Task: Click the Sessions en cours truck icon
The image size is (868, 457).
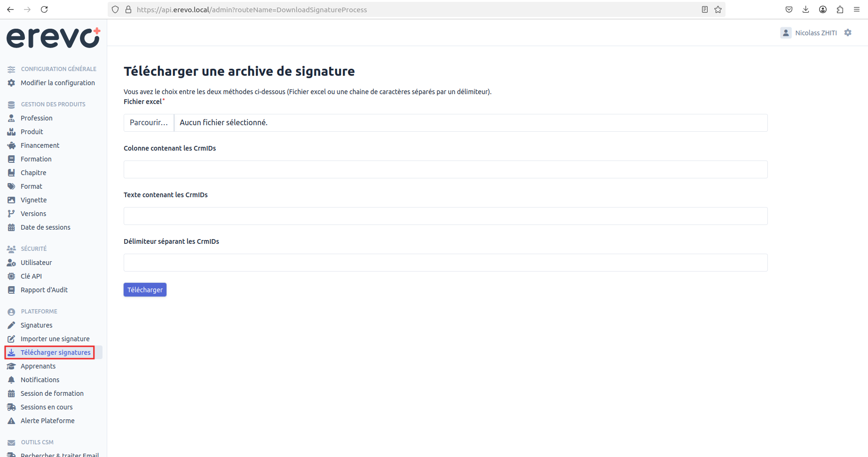Action: coord(11,407)
